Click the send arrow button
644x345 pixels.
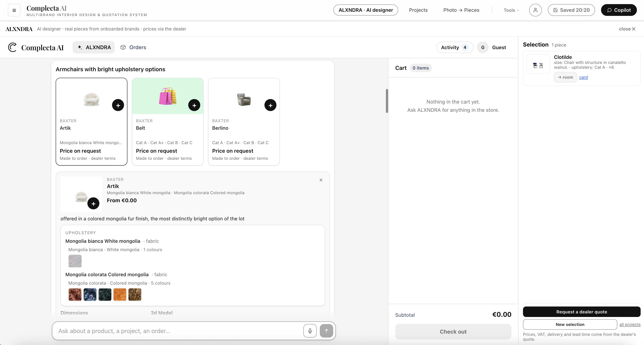tap(326, 331)
